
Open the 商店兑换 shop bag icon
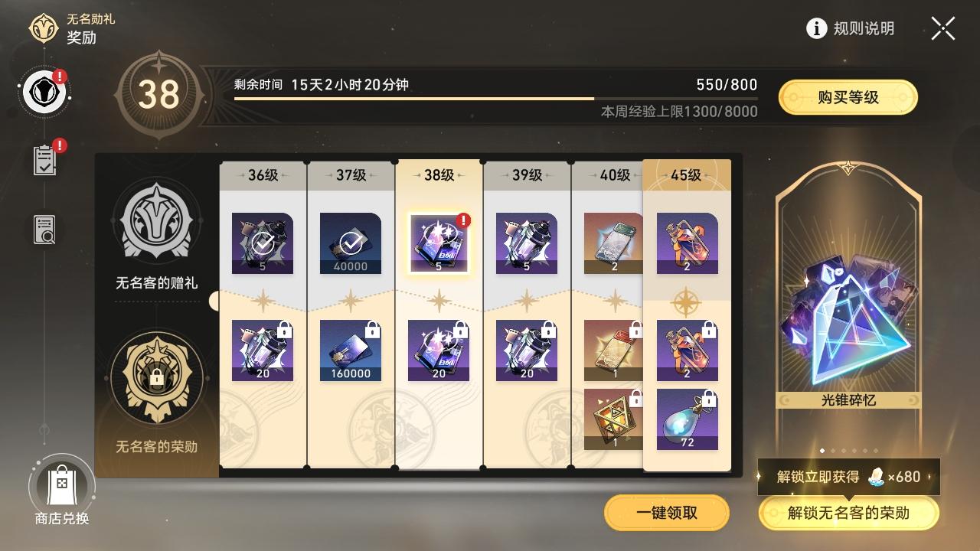pyautogui.click(x=62, y=484)
